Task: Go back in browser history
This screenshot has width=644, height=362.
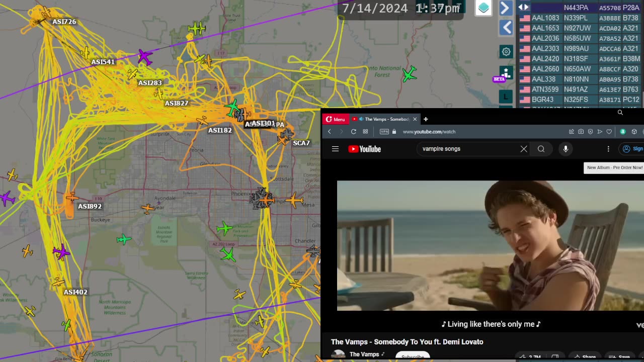Action: point(330,132)
